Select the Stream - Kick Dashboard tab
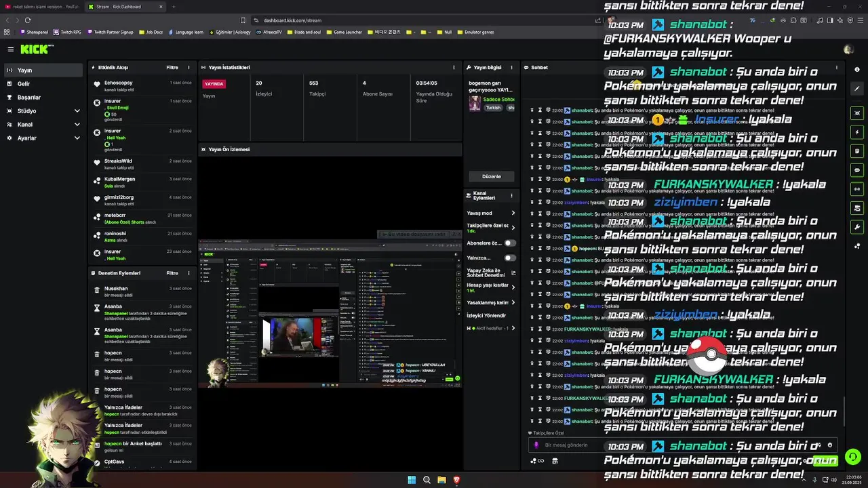The width and height of the screenshot is (868, 488). point(124,7)
